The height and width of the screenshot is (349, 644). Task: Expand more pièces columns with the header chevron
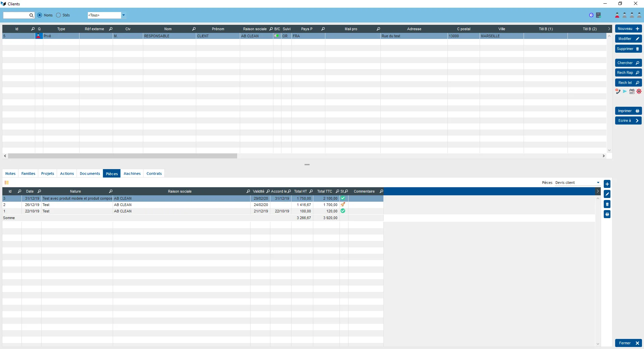598,191
